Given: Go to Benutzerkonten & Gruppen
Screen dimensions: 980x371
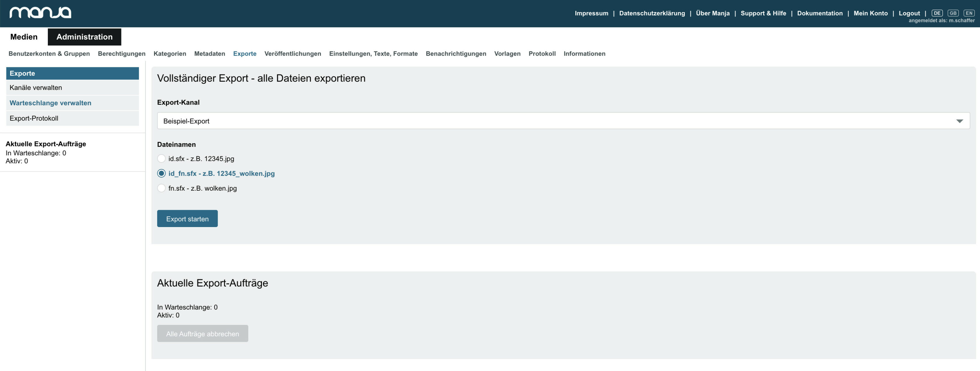Looking at the screenshot, I should [49, 54].
